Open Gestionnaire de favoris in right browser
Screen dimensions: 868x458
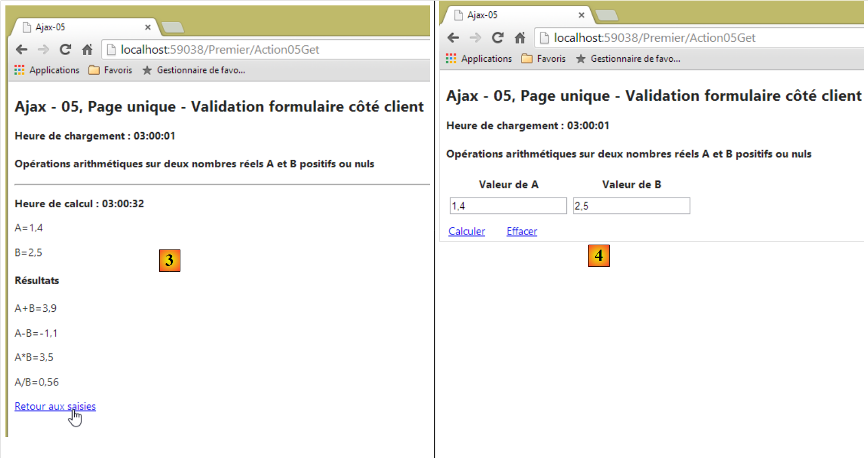click(628, 58)
